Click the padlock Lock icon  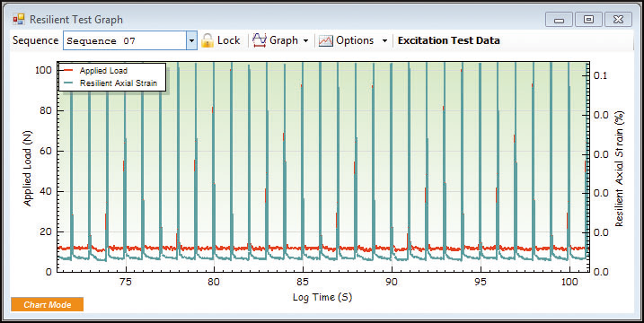coord(207,40)
